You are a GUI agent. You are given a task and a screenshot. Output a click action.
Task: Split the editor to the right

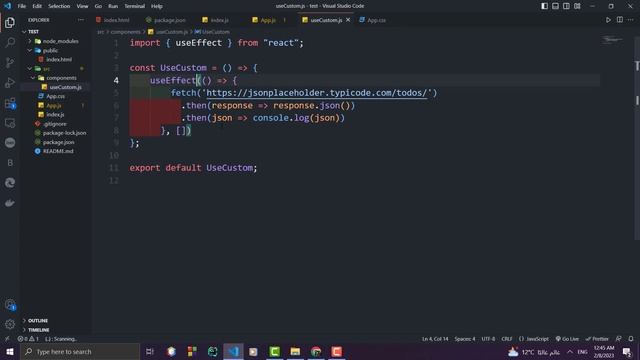[620, 20]
